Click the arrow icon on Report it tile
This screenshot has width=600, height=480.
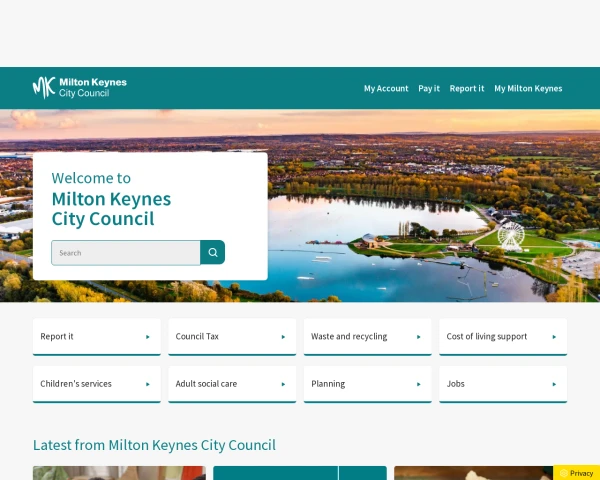[148, 337]
